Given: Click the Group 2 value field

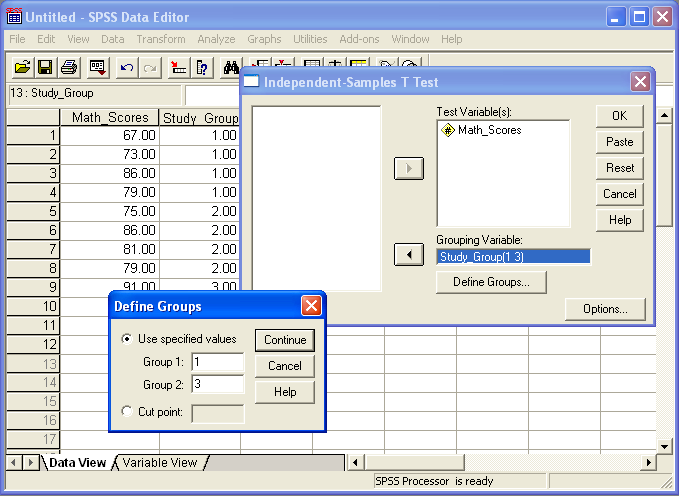Looking at the screenshot, I should (x=218, y=384).
